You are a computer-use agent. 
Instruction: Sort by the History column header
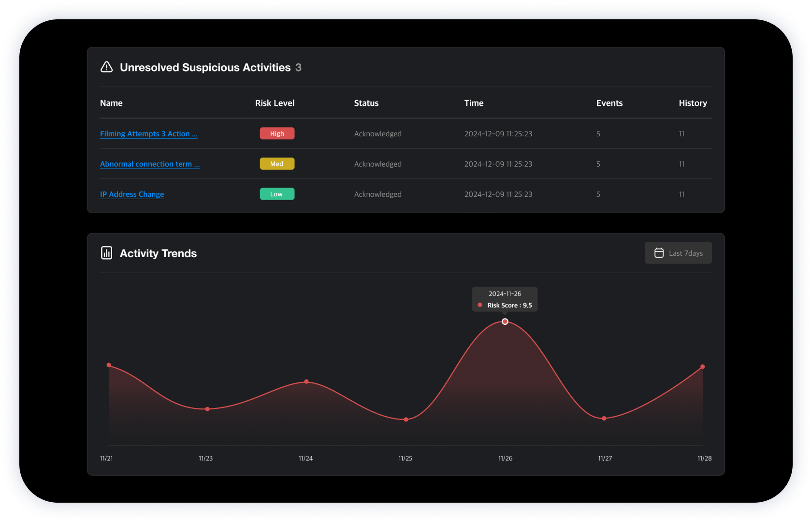coord(693,103)
